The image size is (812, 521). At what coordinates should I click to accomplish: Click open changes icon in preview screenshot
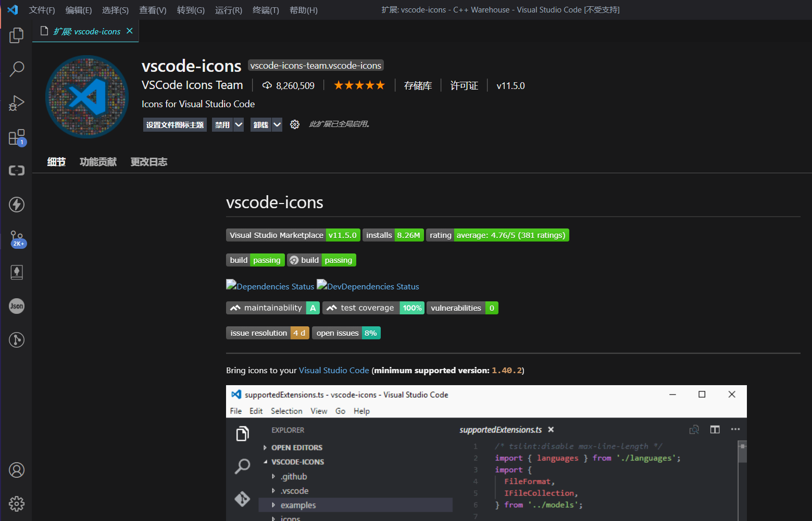(x=694, y=429)
